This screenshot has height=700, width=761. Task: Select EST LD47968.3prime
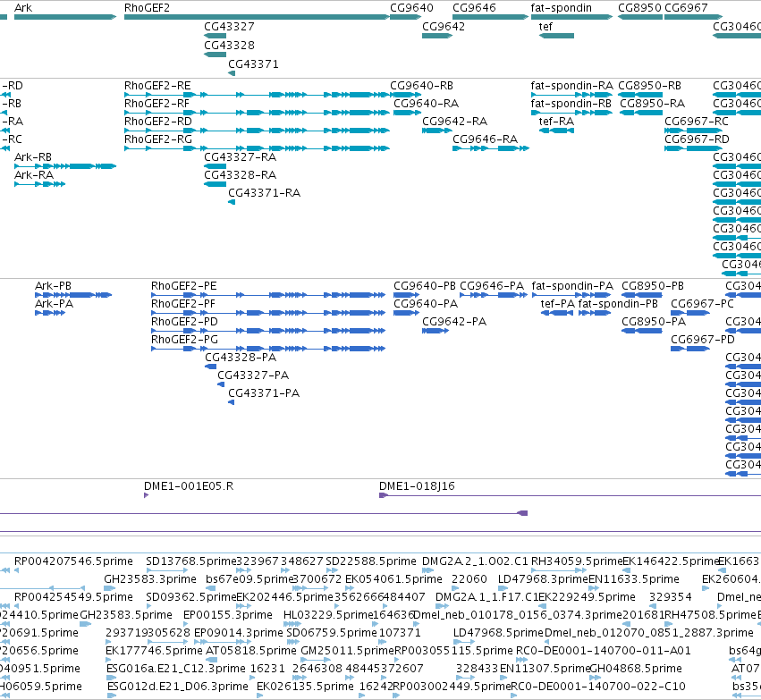pyautogui.click(x=503, y=588)
